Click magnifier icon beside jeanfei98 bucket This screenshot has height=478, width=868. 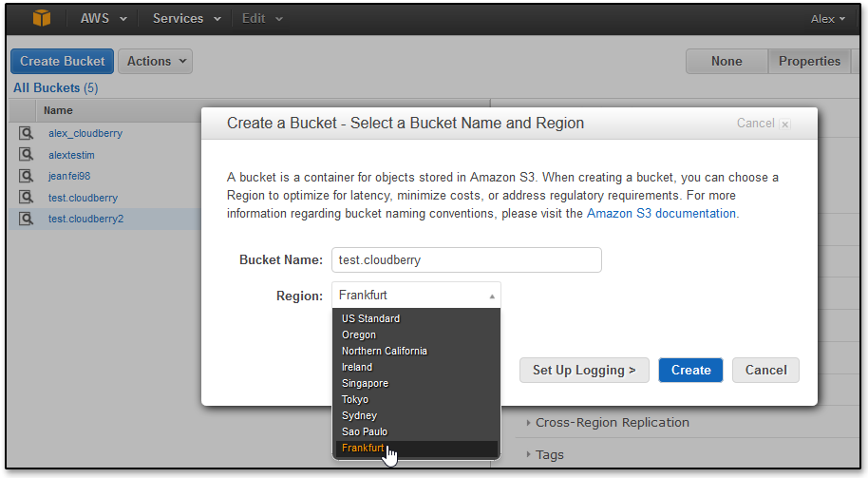click(26, 176)
